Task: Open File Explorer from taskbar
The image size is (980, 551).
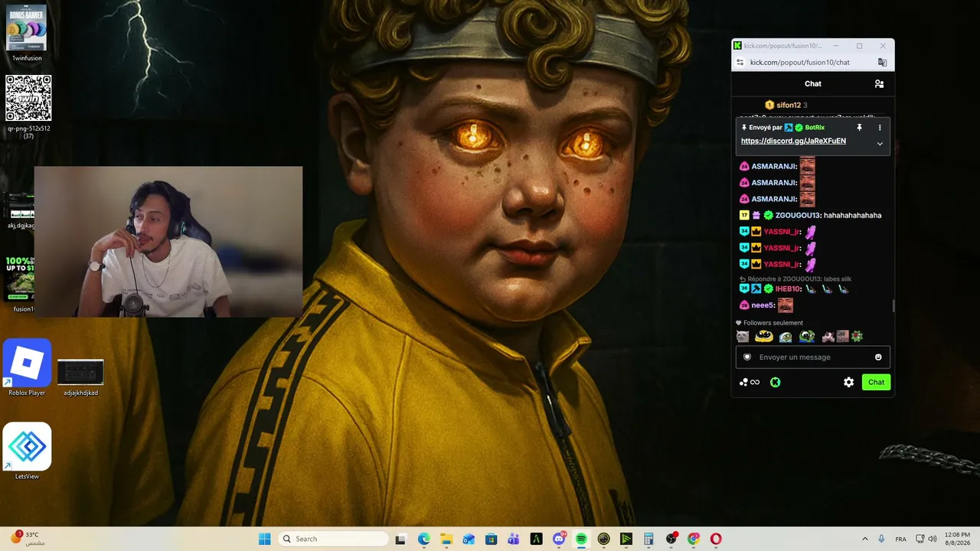Action: pyautogui.click(x=446, y=539)
